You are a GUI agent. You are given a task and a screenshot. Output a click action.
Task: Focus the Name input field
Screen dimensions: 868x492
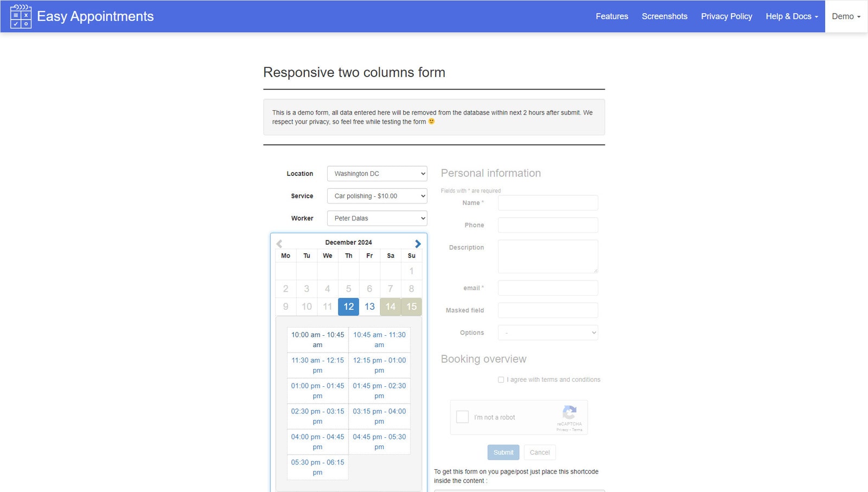tap(548, 203)
